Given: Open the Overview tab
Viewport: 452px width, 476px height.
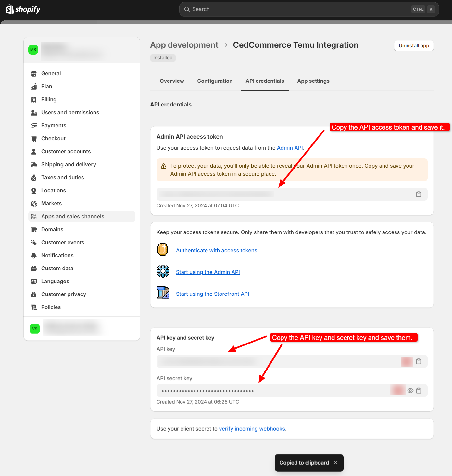Looking at the screenshot, I should [172, 81].
